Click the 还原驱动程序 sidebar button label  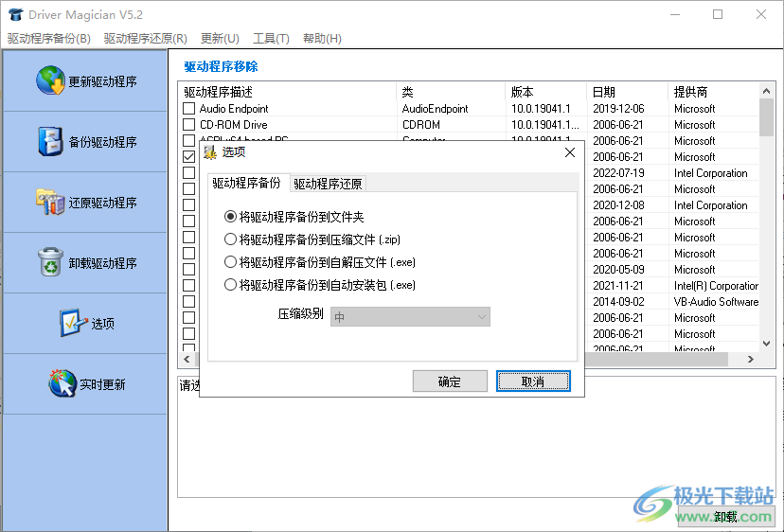click(x=102, y=203)
